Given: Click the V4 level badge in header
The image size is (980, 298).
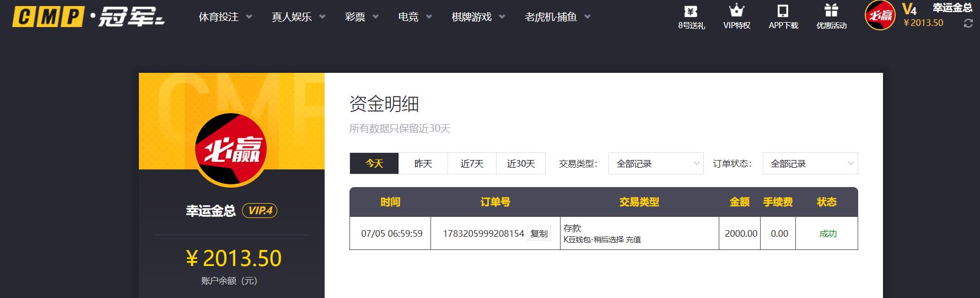Looking at the screenshot, I should click(x=909, y=9).
